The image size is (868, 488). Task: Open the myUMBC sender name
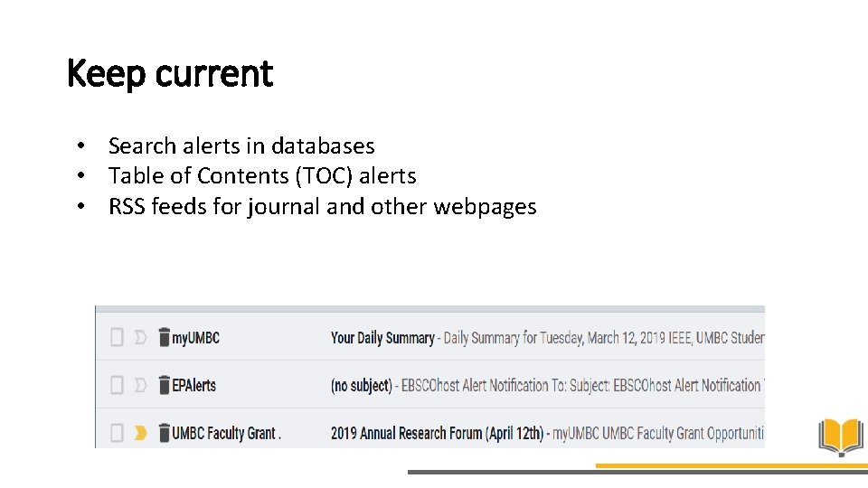tap(196, 338)
